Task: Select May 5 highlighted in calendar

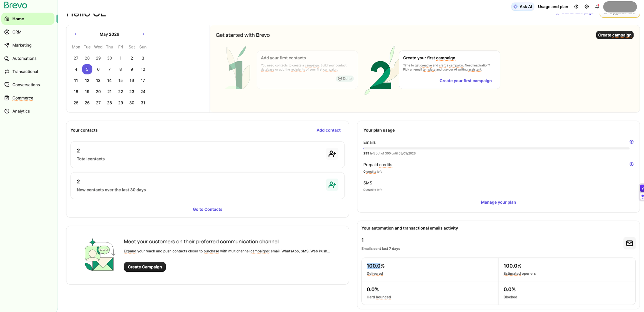Action: [x=87, y=69]
